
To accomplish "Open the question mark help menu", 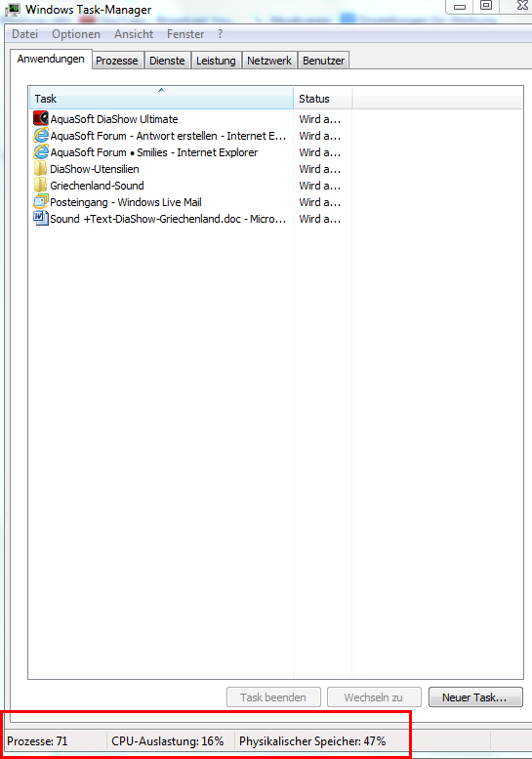I will 220,34.
